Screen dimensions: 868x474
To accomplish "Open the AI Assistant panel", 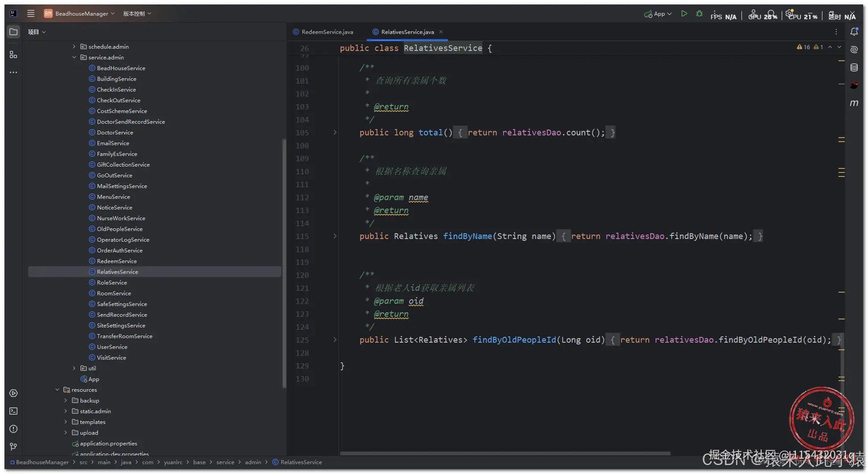I will point(854,50).
